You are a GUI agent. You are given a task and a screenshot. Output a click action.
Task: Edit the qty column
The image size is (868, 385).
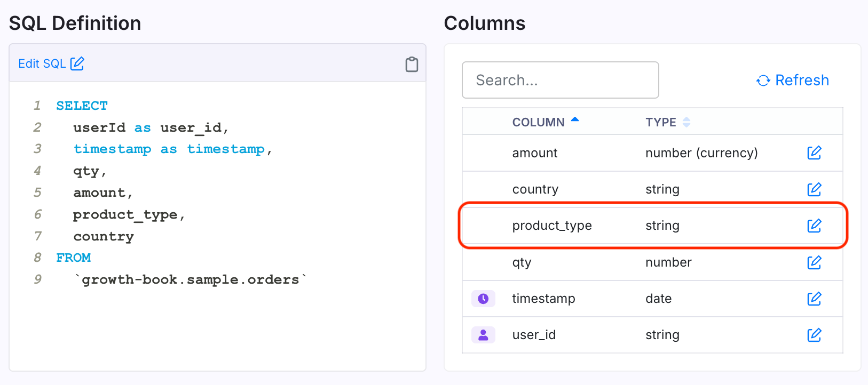pyautogui.click(x=814, y=262)
